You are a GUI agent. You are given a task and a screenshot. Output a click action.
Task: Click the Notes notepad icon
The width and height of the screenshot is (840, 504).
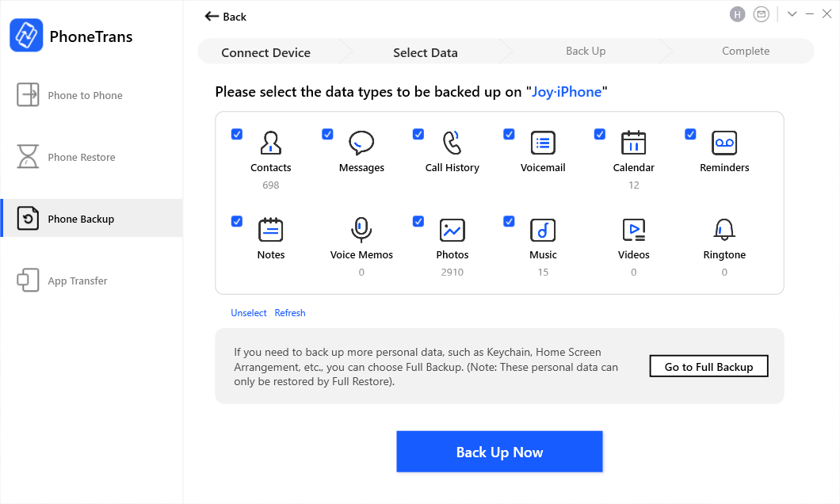[x=270, y=230]
